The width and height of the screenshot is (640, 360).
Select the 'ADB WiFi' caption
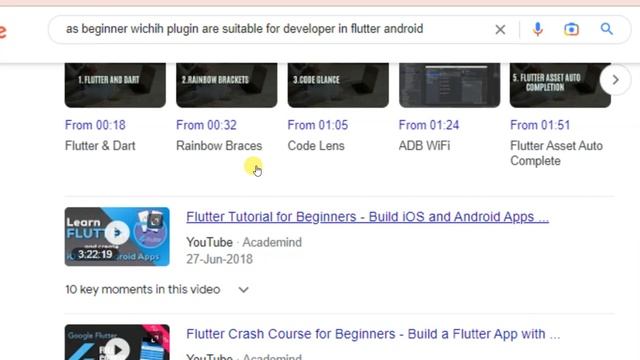[x=424, y=146]
